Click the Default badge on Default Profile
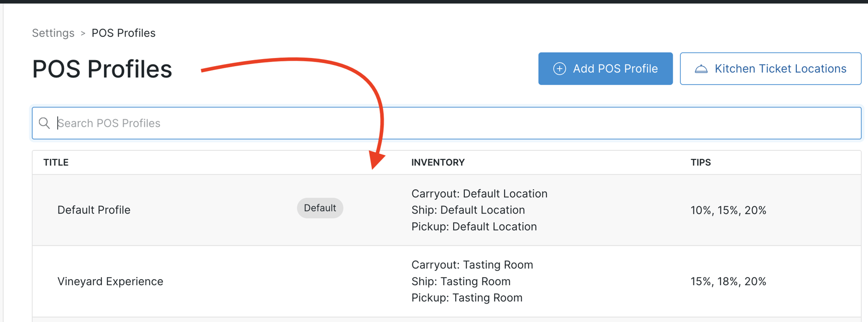 (x=320, y=208)
